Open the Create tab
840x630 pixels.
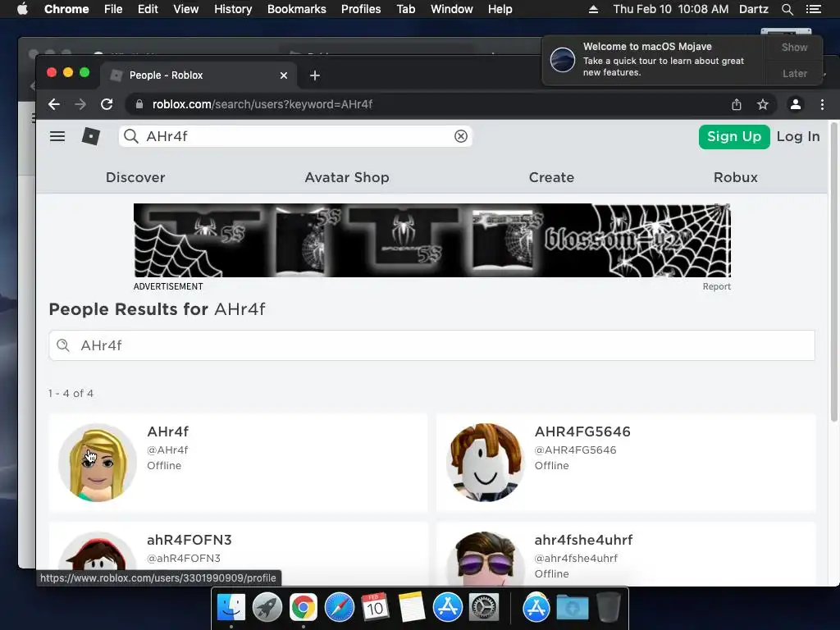pyautogui.click(x=551, y=177)
